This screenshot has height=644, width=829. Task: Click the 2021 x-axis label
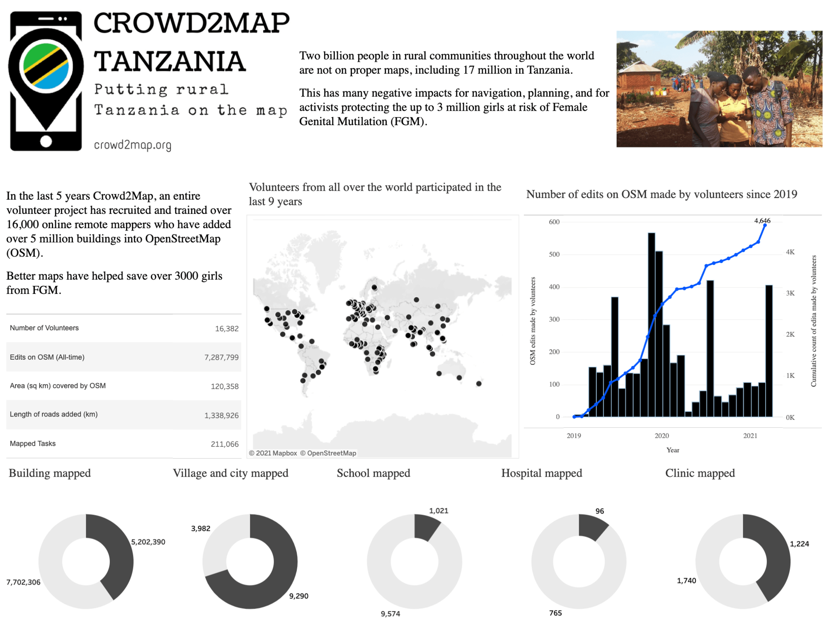(750, 436)
